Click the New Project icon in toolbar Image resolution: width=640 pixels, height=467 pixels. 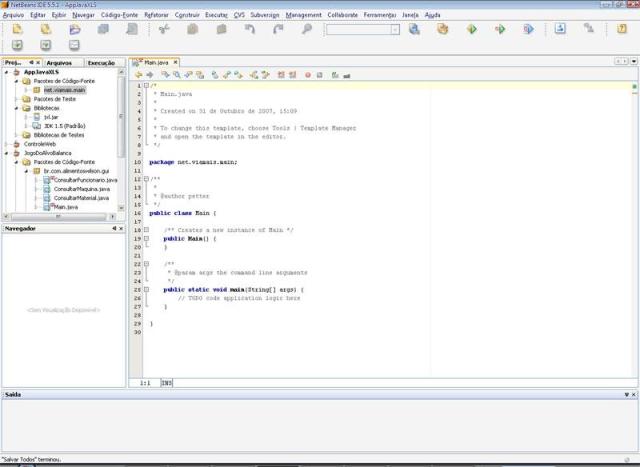[x=46, y=30]
